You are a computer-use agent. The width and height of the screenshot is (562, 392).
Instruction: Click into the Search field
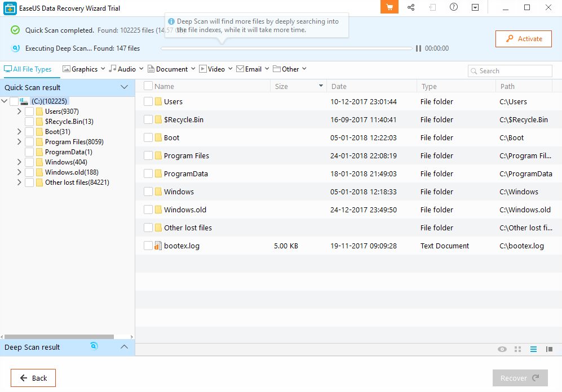point(510,71)
